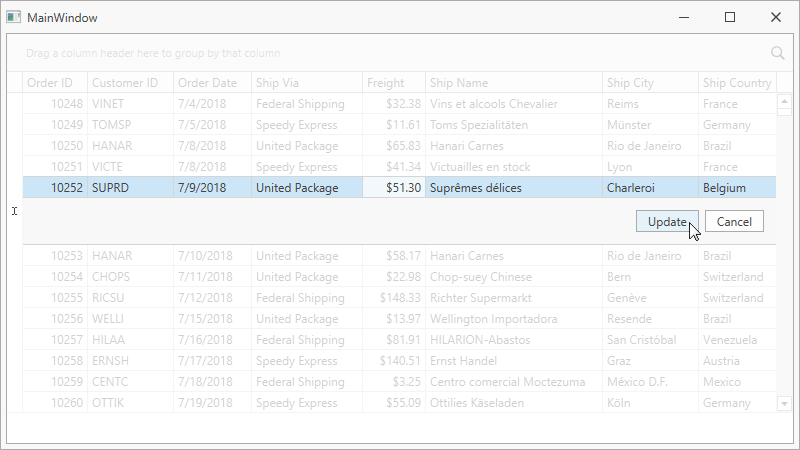Click the Resende ship city cell
800x450 pixels.
click(651, 319)
